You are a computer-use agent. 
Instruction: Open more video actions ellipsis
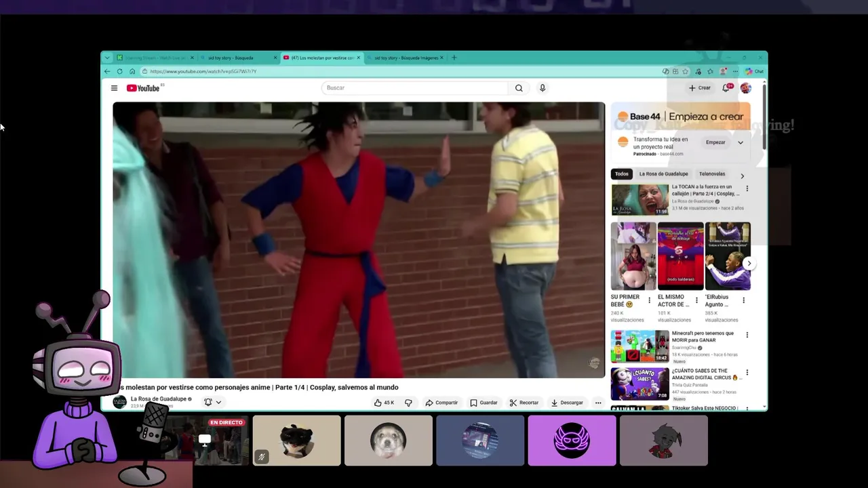[598, 403]
